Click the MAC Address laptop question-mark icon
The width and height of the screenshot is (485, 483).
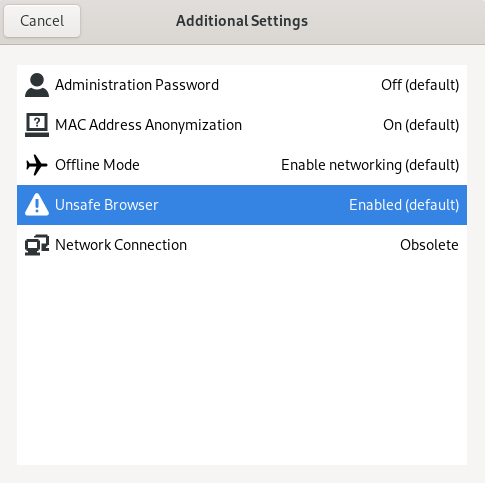[37, 125]
